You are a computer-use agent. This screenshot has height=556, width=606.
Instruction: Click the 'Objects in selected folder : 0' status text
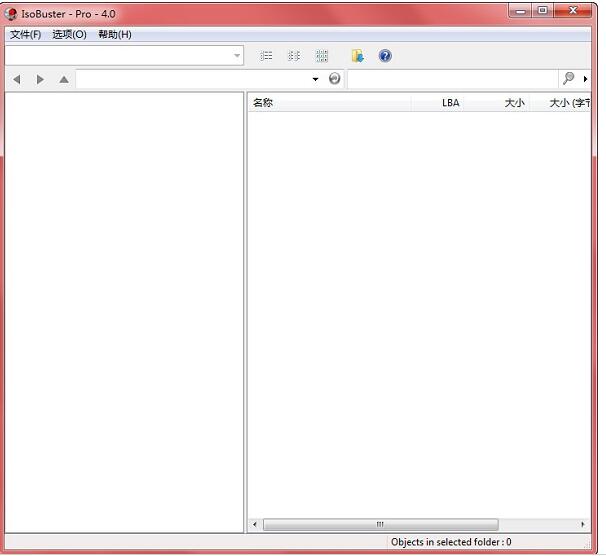coord(451,542)
